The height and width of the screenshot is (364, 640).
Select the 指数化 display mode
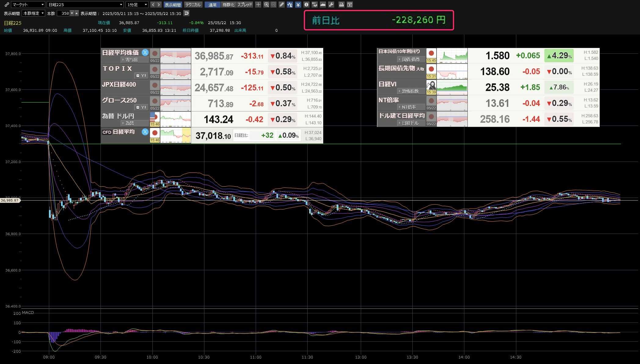click(229, 5)
